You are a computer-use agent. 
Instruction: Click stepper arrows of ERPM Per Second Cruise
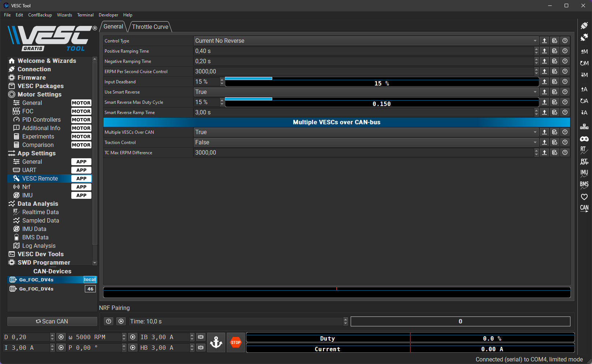pyautogui.click(x=536, y=71)
